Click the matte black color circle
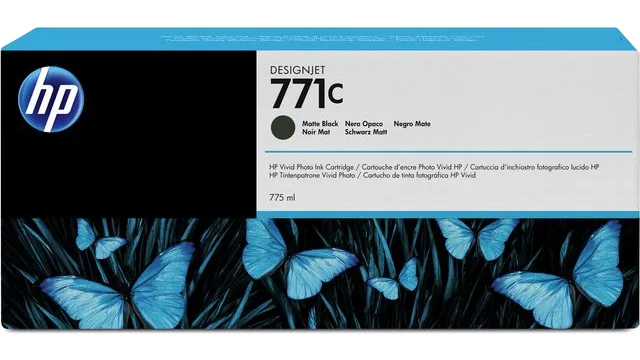The height and width of the screenshot is (360, 640). pyautogui.click(x=282, y=127)
